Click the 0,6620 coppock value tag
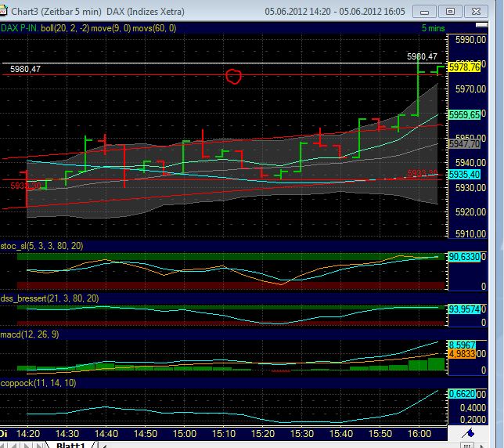 coord(462,394)
